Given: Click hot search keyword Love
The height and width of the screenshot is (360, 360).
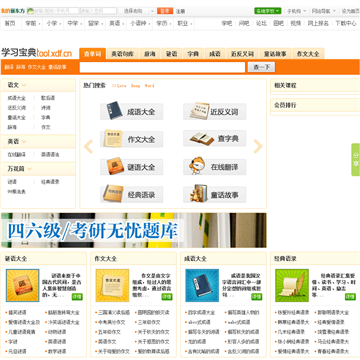Looking at the screenshot, I should pos(122,86).
